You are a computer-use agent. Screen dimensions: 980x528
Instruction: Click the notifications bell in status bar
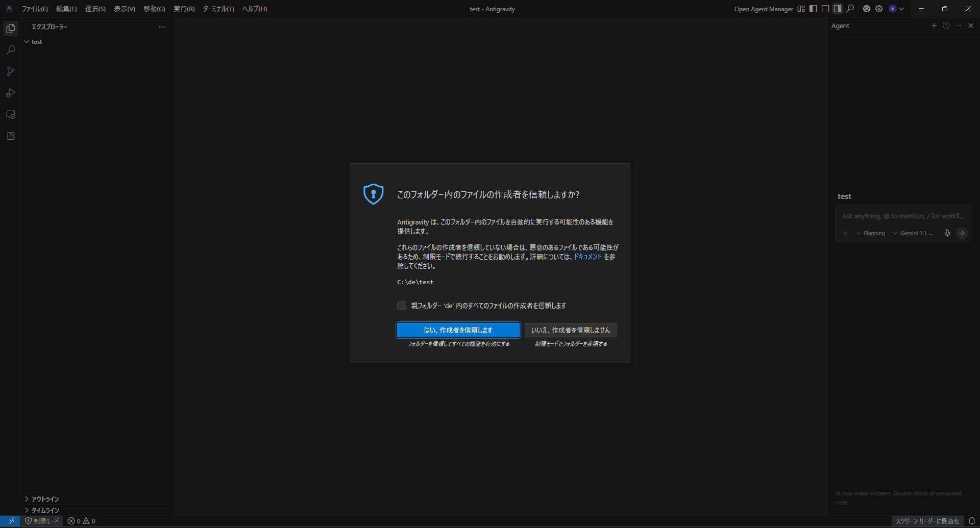click(972, 521)
